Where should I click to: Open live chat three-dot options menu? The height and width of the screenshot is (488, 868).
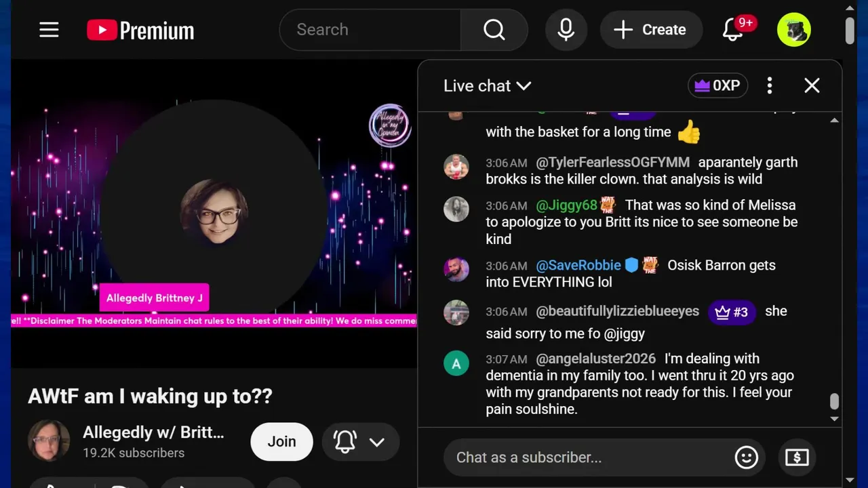click(769, 85)
